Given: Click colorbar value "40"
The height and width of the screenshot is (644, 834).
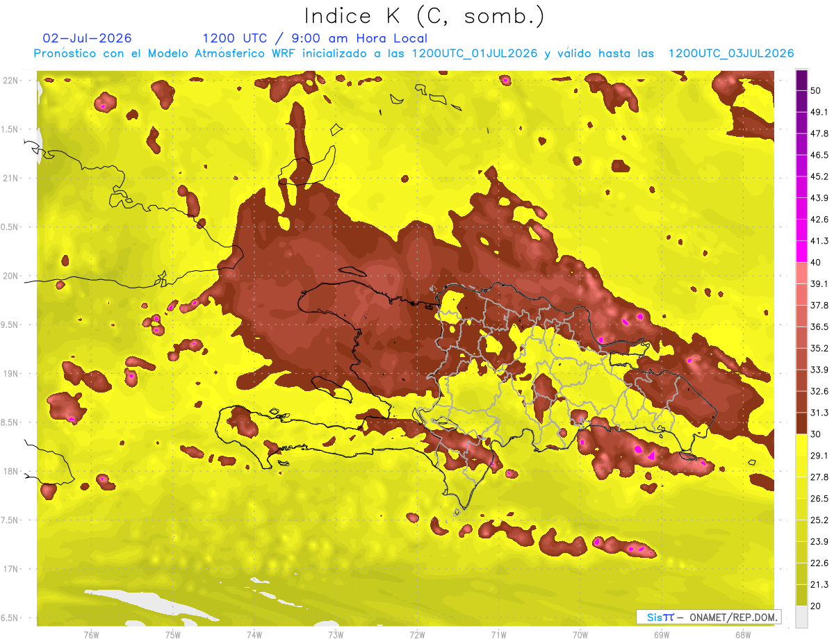Looking at the screenshot, I should [816, 262].
